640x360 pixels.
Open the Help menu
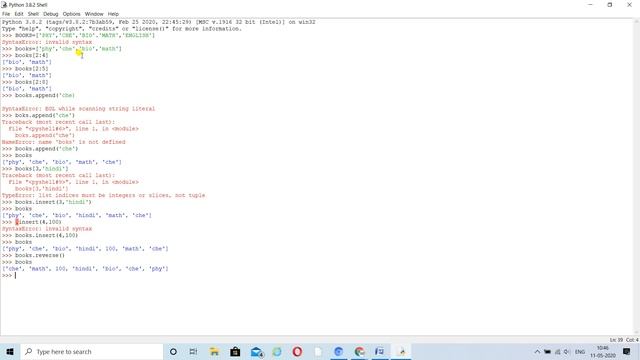pos(113,14)
